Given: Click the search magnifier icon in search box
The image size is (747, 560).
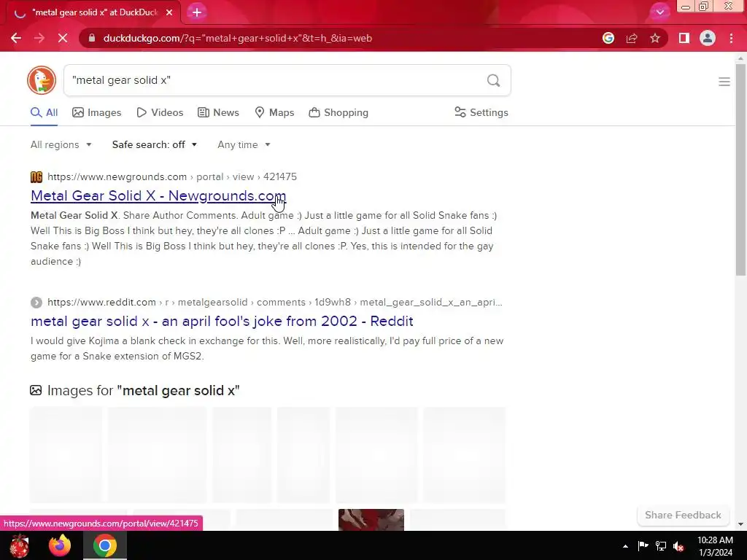Looking at the screenshot, I should tap(494, 80).
